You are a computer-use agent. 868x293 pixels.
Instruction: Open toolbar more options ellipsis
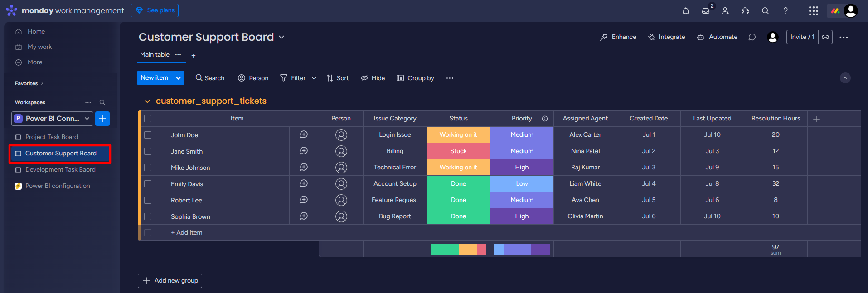(x=450, y=78)
